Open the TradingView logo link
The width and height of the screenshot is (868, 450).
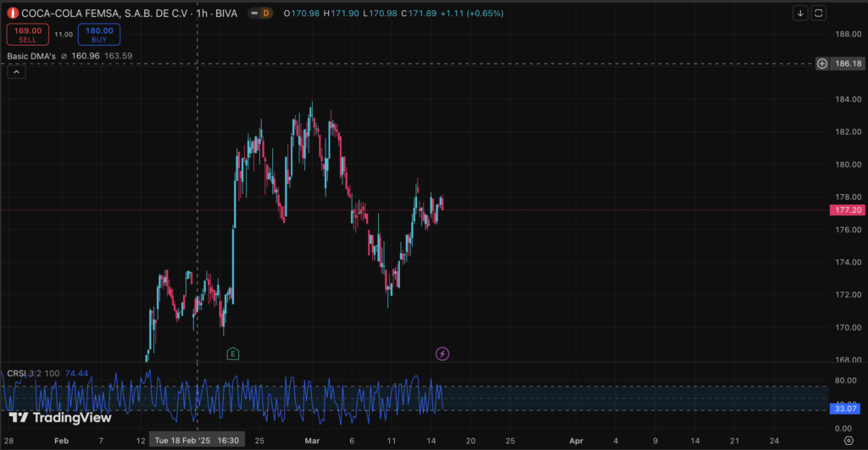[60, 417]
